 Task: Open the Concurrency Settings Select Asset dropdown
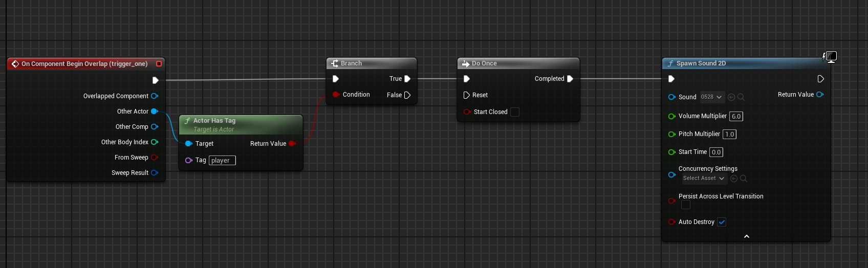pyautogui.click(x=705, y=178)
